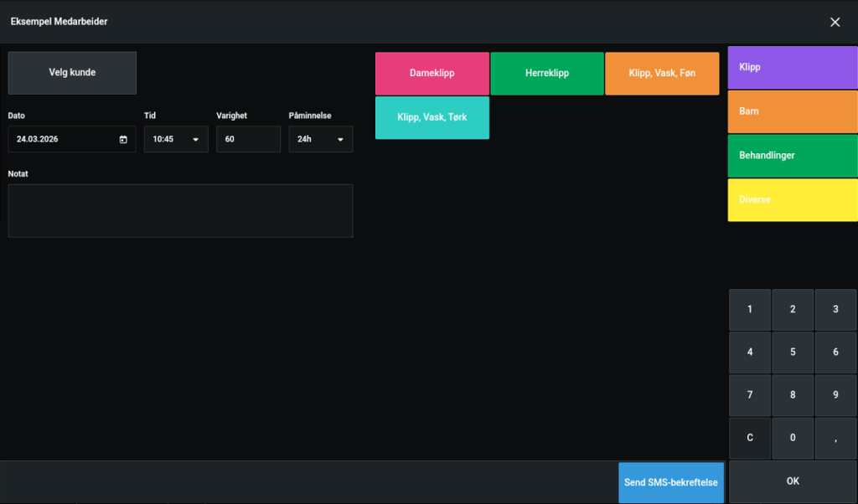Click inside the Notat text area
The image size is (858, 504).
click(x=180, y=211)
